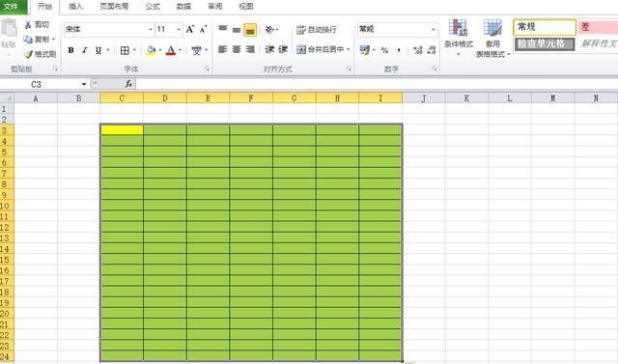Click the accounting number format icon
This screenshot has width=618, height=364.
tap(365, 50)
